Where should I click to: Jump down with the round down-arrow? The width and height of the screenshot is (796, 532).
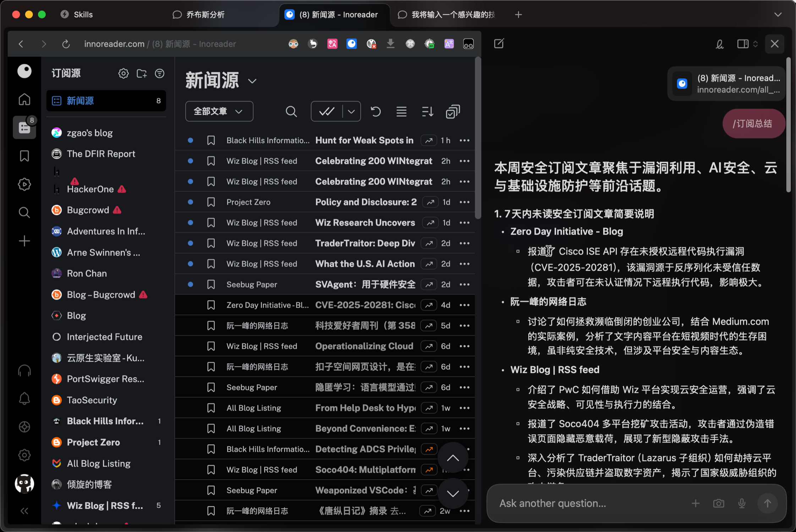pyautogui.click(x=453, y=493)
